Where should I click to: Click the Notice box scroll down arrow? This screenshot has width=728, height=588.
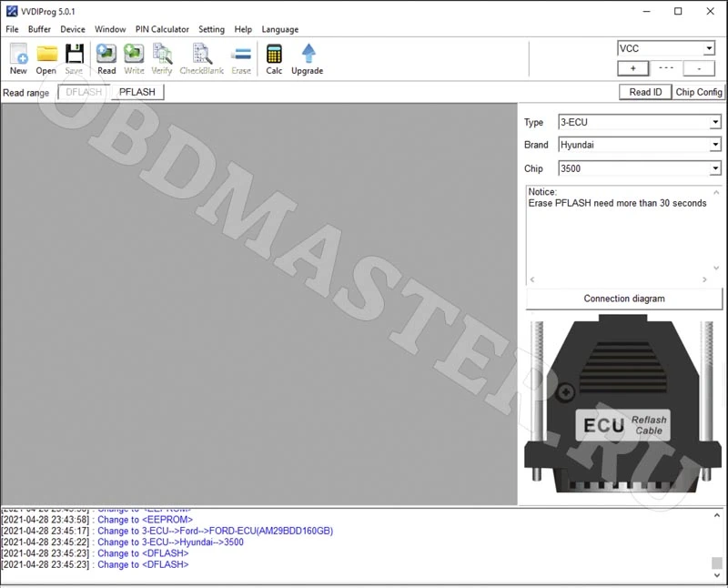tap(716, 268)
